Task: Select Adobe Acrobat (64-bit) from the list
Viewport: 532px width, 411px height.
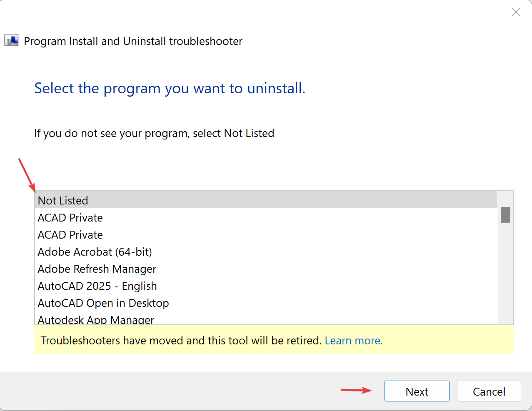Action: [266, 252]
